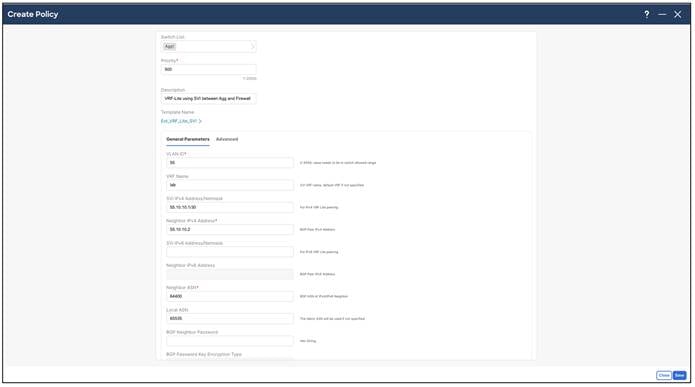Click the 'Create Policy' dialog title

coord(33,14)
